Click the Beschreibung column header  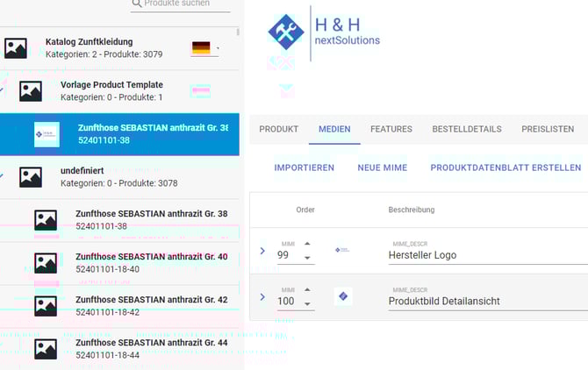pyautogui.click(x=412, y=210)
